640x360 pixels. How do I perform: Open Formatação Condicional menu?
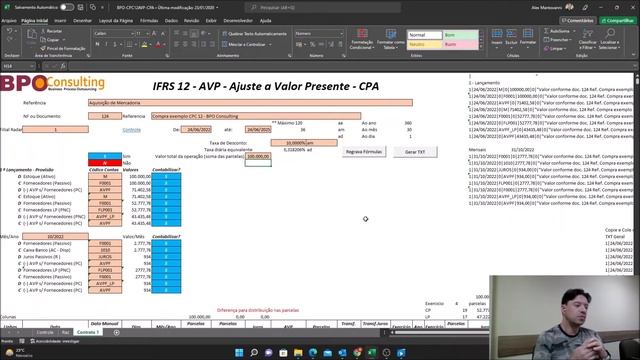pos(362,39)
